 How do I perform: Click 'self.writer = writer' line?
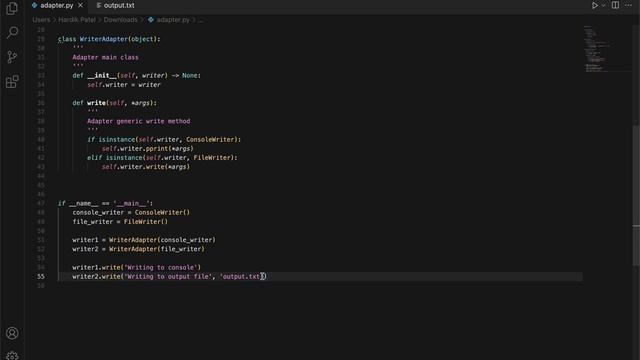pyautogui.click(x=124, y=85)
